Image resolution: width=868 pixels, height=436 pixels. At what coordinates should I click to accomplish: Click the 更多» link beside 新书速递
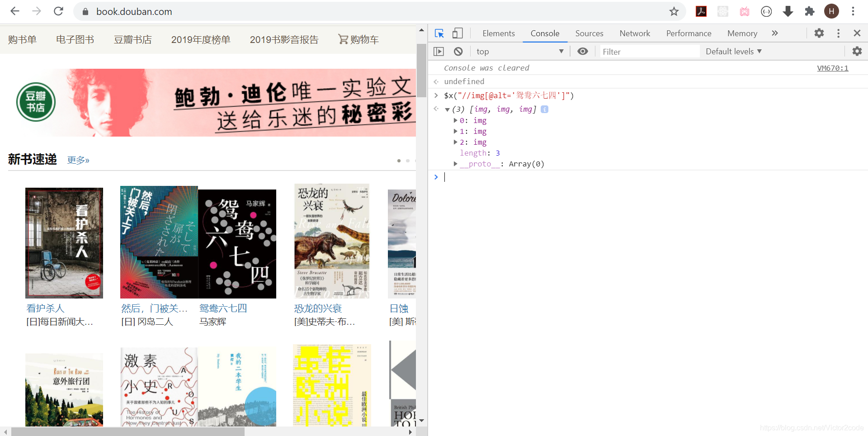pos(78,160)
